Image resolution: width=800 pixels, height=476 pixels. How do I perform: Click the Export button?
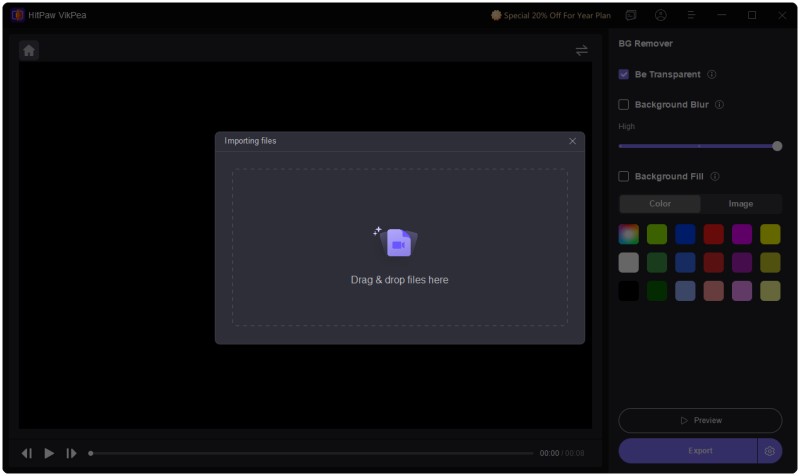688,451
